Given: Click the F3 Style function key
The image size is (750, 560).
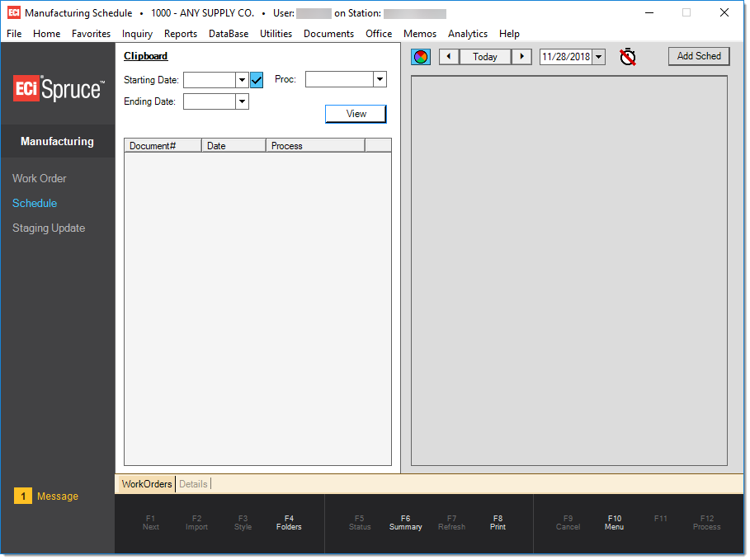Looking at the screenshot, I should 243,522.
